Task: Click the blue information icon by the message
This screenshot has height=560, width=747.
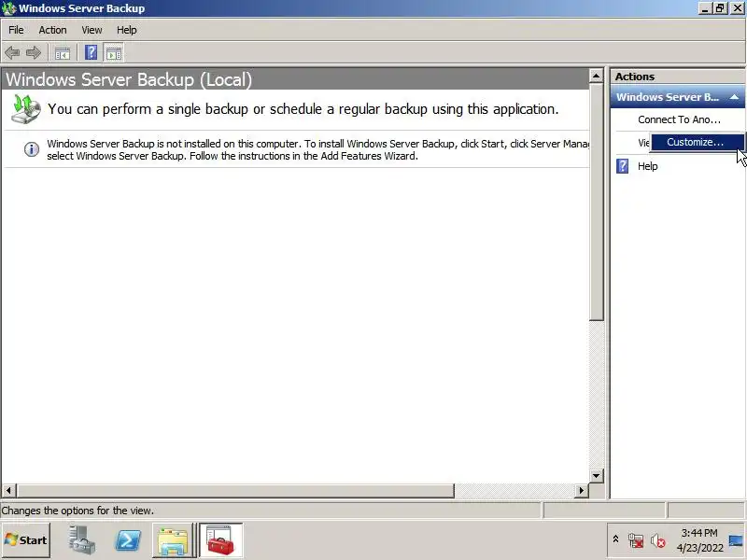Action: (32, 149)
